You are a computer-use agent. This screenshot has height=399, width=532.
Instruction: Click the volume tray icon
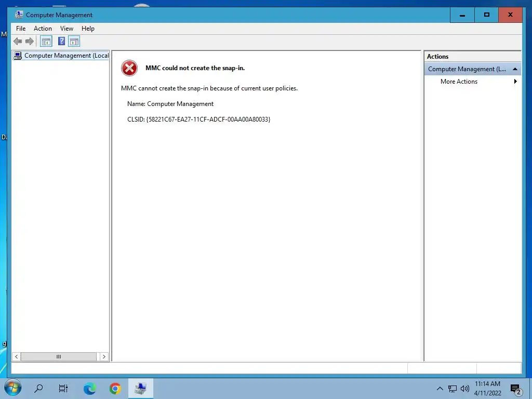pos(465,389)
